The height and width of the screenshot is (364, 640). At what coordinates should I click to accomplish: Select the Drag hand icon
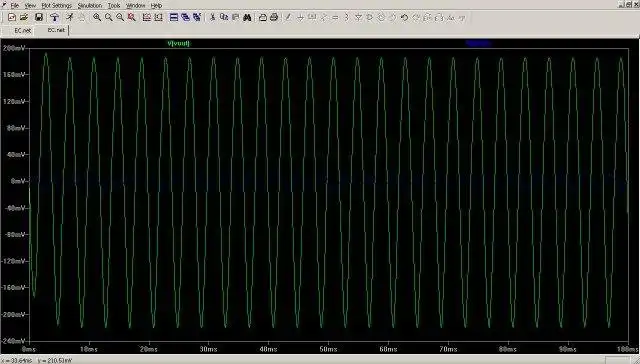[393, 17]
